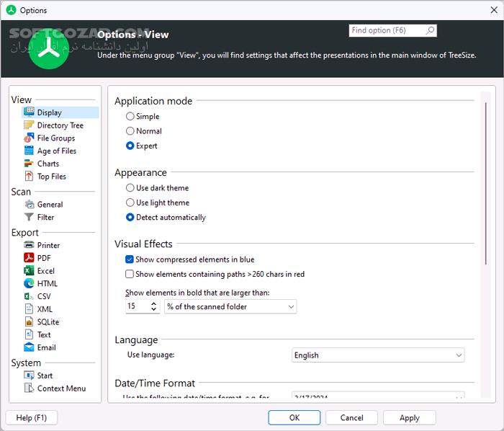This screenshot has height=431, width=504.
Task: Select the Normal application mode
Action: click(x=130, y=131)
